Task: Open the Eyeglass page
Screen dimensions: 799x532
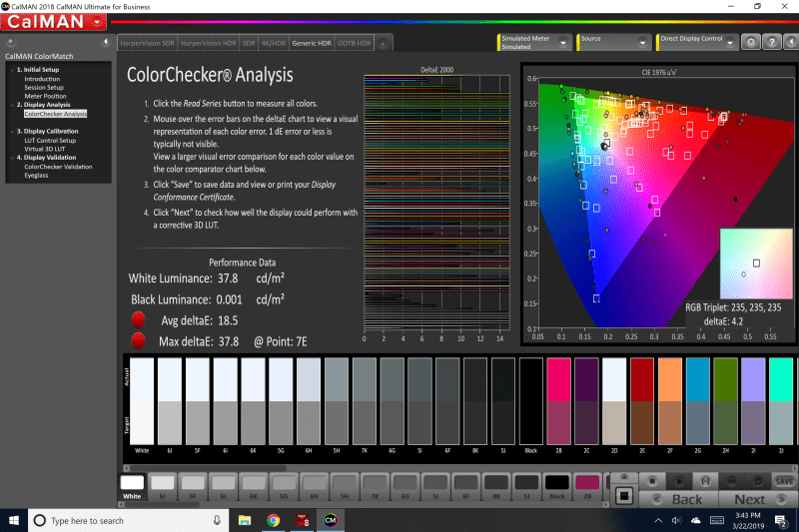Action: [36, 176]
